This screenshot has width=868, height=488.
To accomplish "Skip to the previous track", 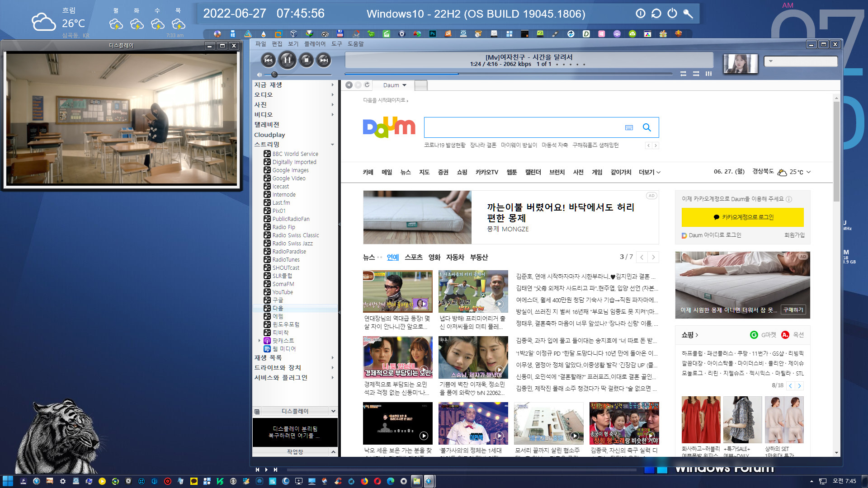I will [269, 60].
